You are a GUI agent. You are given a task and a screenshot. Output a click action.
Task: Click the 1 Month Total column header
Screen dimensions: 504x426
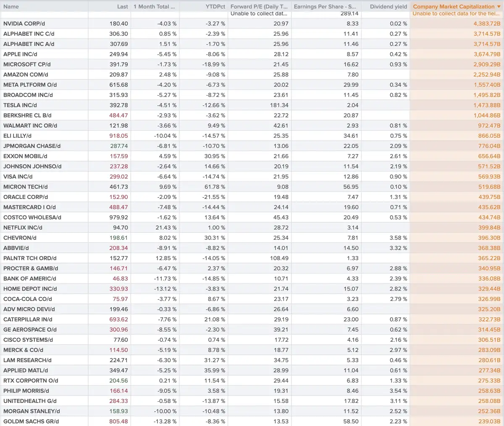(155, 6)
